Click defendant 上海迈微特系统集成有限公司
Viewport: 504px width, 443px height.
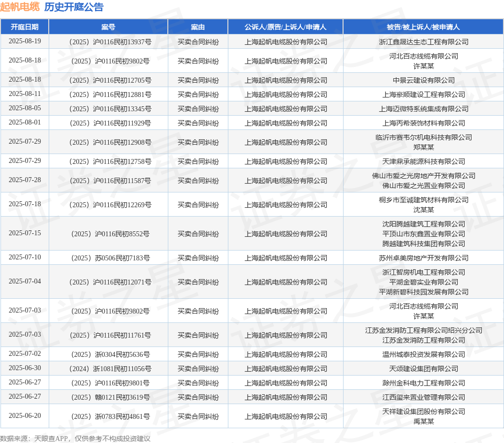pos(424,109)
